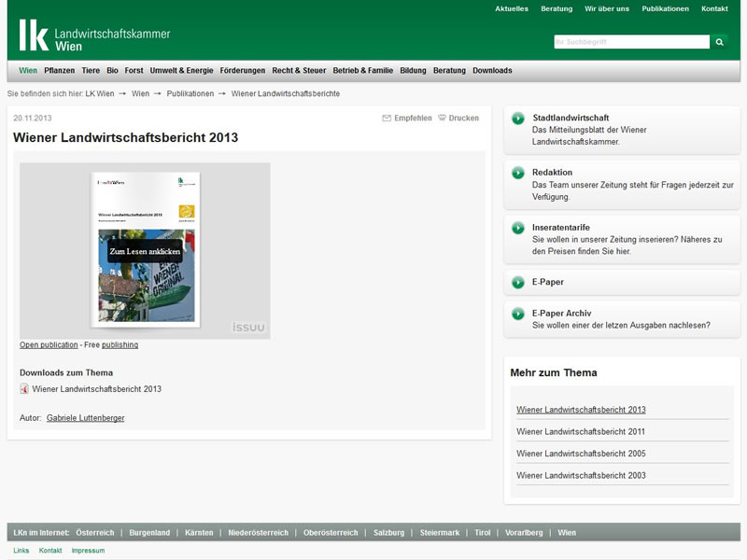
Task: Click the green arrow icon next to E-Paper Archiv
Action: click(x=518, y=314)
